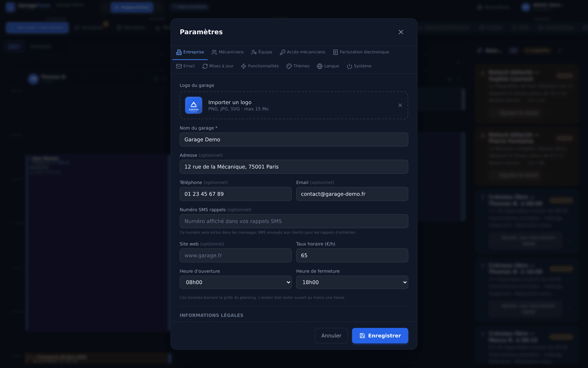Viewport: 588px width, 368px height.
Task: Close the Paramètres dialog
Action: click(x=401, y=32)
